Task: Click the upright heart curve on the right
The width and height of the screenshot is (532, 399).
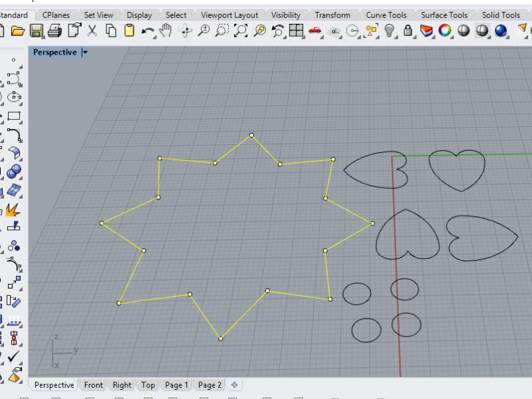Action: click(x=457, y=171)
